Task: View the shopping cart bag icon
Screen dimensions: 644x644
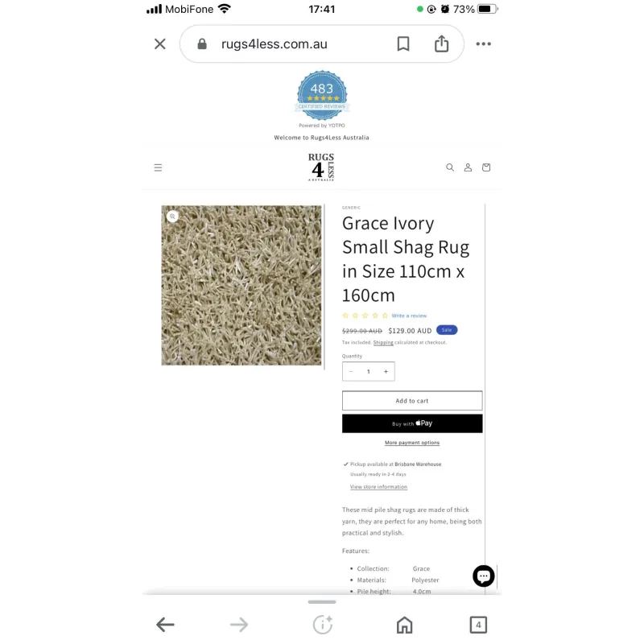Action: pos(486,167)
